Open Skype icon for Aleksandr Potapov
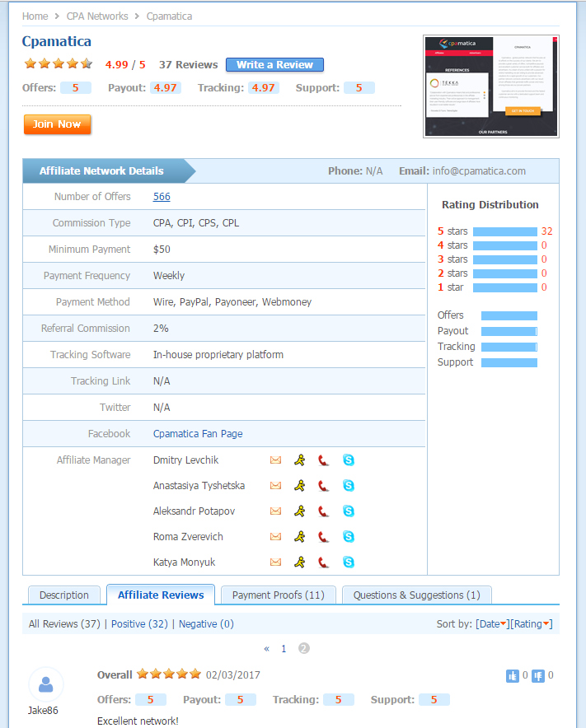 [349, 511]
